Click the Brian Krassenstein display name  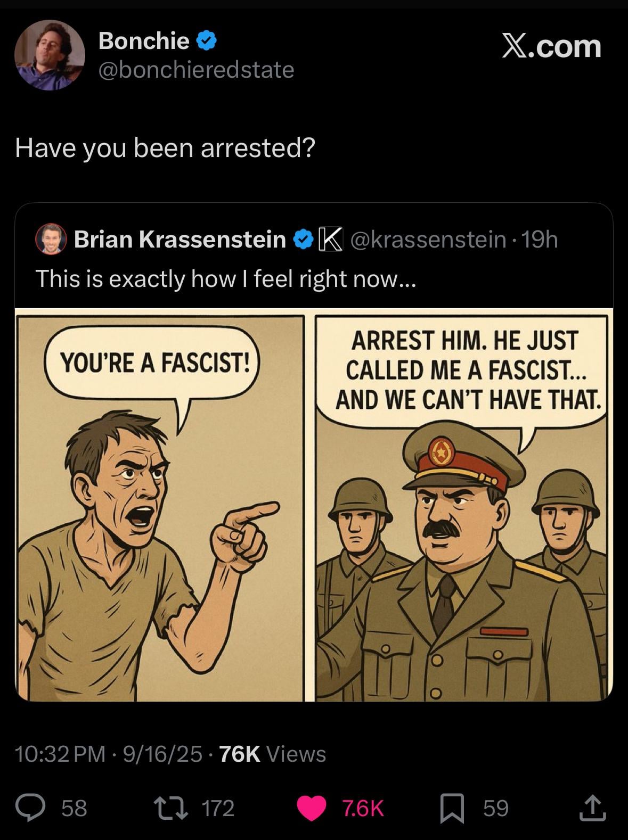click(180, 240)
